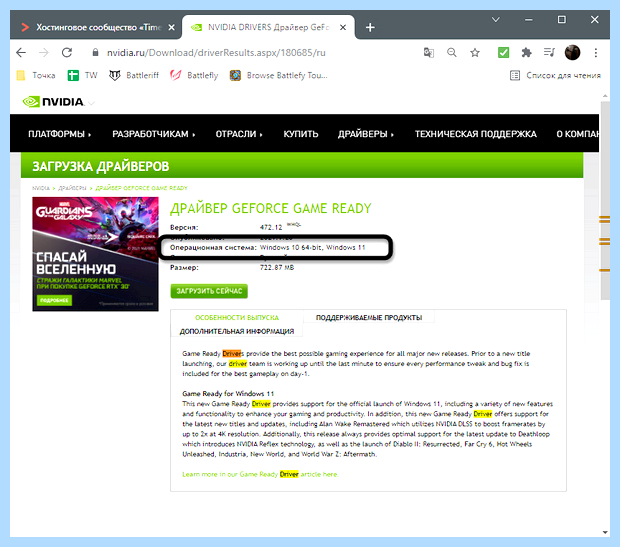Click the green checkmark extension icon
The height and width of the screenshot is (547, 620).
pyautogui.click(x=503, y=53)
